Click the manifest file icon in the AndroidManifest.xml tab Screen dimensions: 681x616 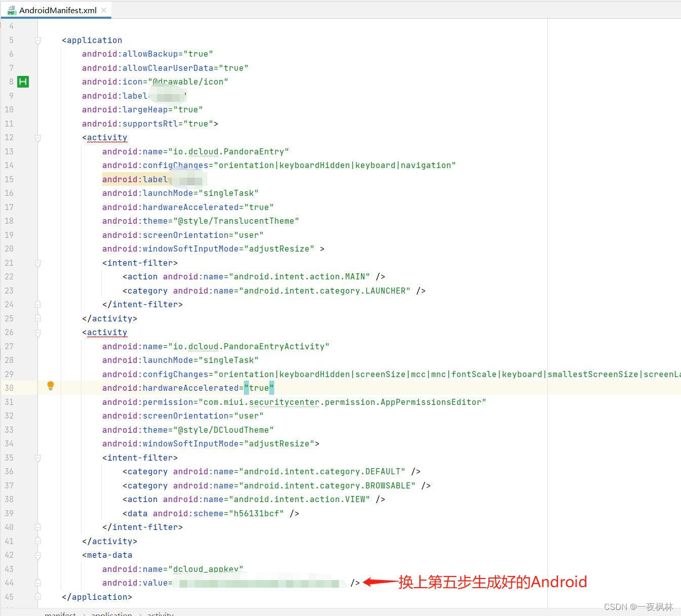(12, 10)
